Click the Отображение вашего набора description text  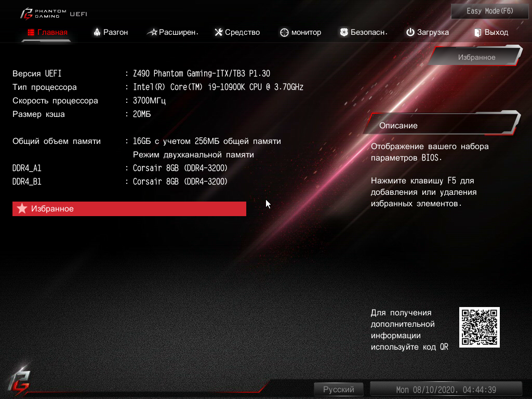pyautogui.click(x=430, y=152)
